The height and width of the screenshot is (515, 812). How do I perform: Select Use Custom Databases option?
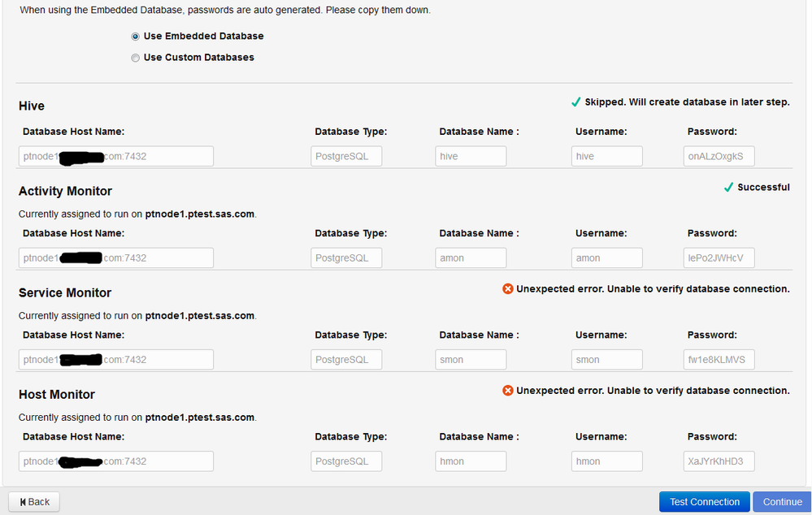pyautogui.click(x=135, y=58)
